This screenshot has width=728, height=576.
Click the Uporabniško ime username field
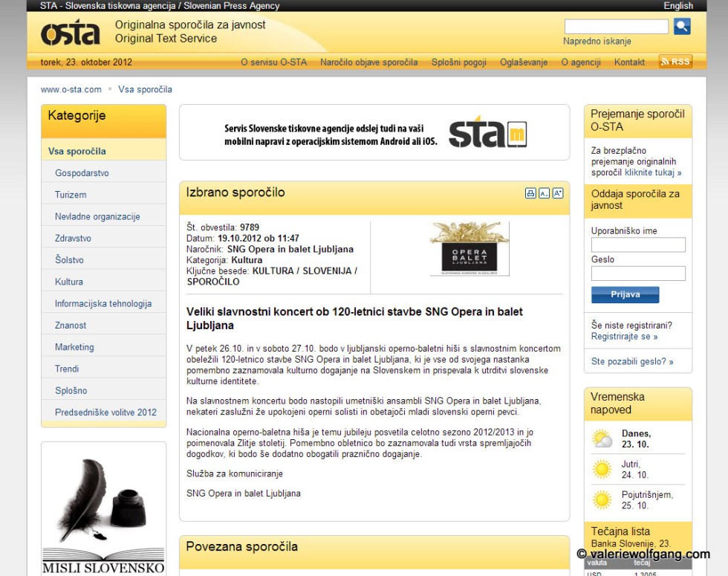click(637, 245)
